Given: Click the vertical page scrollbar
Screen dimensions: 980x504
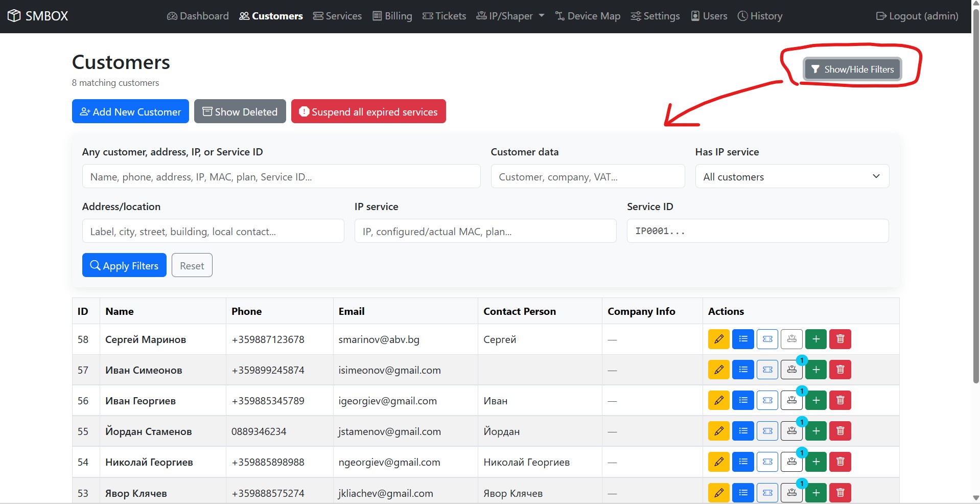Looking at the screenshot, I should click(976, 197).
